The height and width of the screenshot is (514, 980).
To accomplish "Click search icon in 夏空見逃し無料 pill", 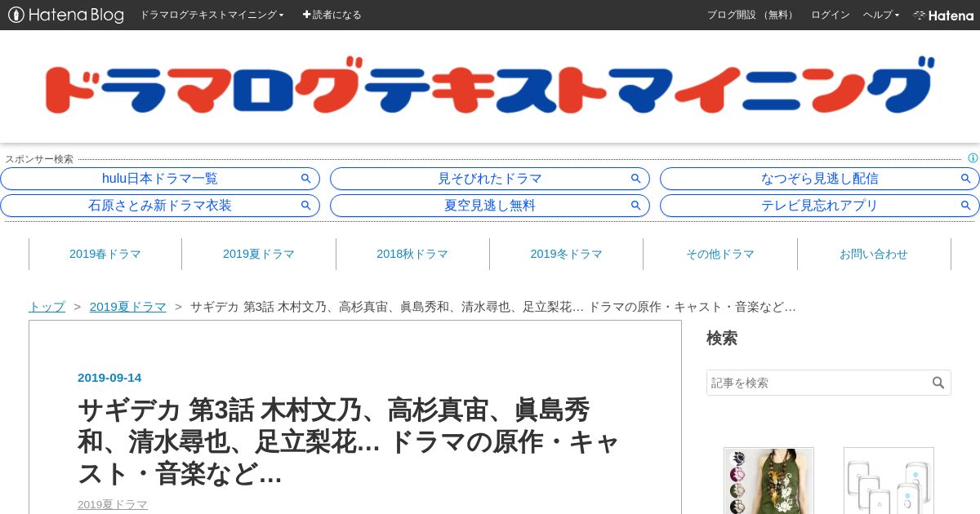I will tap(636, 206).
